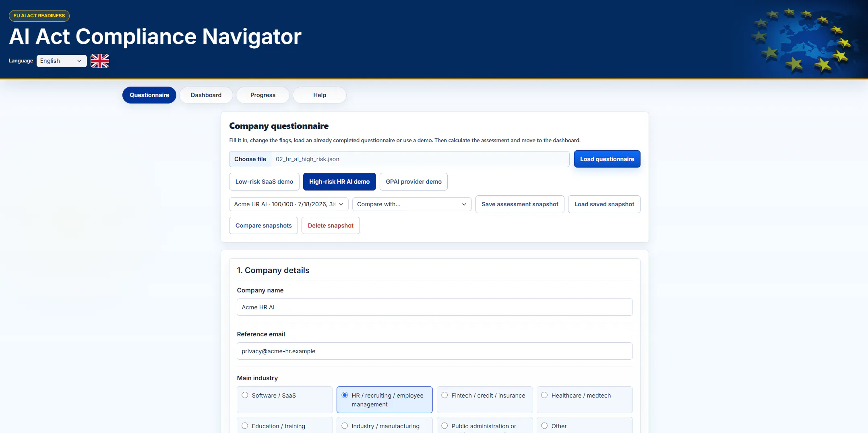Viewport: 868px width, 433px height.
Task: Select Software / SaaS industry radio
Action: [245, 395]
